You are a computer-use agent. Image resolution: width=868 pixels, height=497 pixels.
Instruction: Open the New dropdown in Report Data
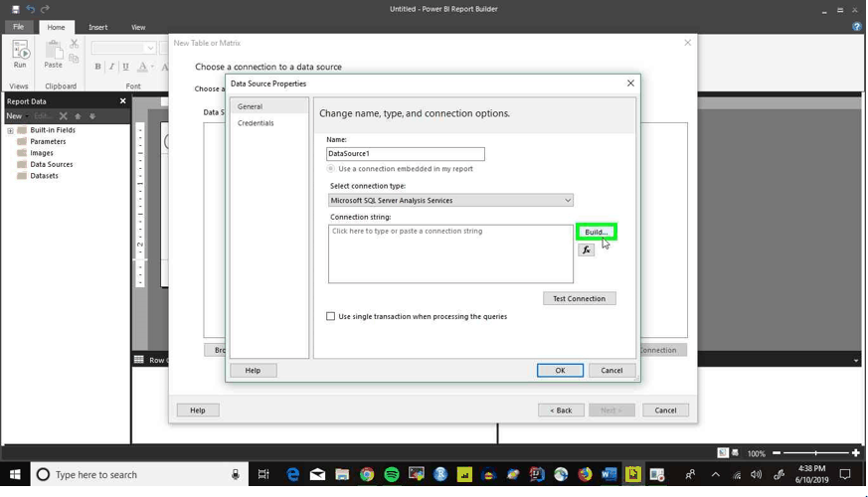coord(16,116)
